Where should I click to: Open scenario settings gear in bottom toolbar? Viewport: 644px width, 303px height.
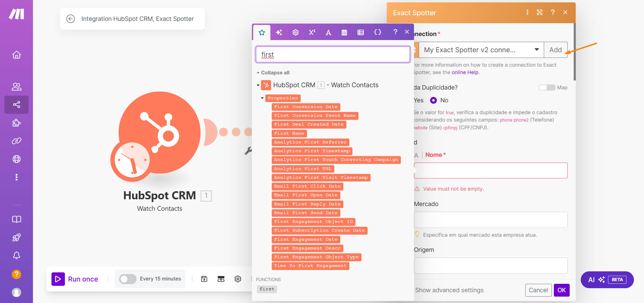pyautogui.click(x=238, y=279)
